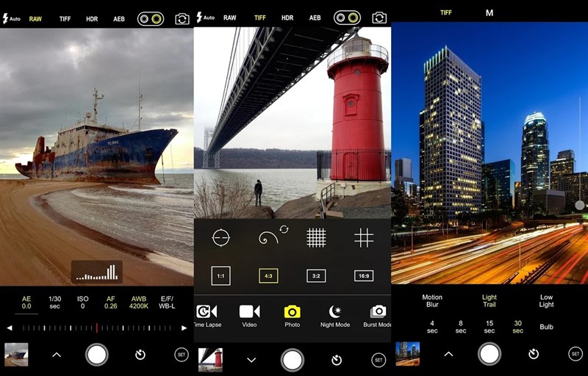Click right arrow of exposure ruler
Screen dimensions: 588x376
click(x=184, y=328)
